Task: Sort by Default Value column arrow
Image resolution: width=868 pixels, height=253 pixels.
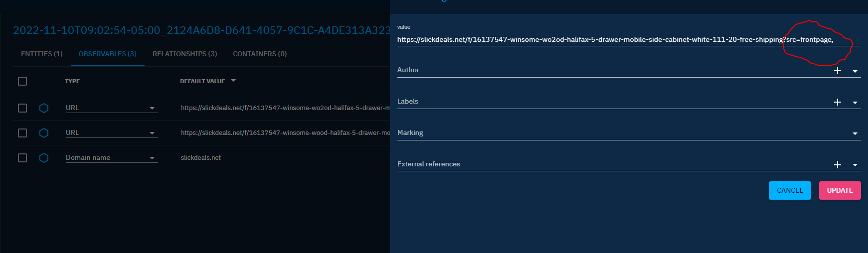Action: pos(233,81)
